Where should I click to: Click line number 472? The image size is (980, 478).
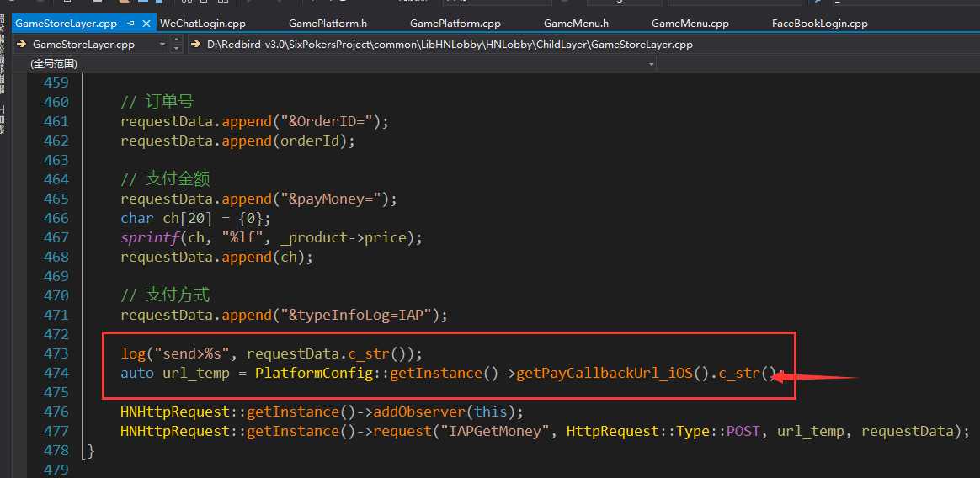point(56,333)
